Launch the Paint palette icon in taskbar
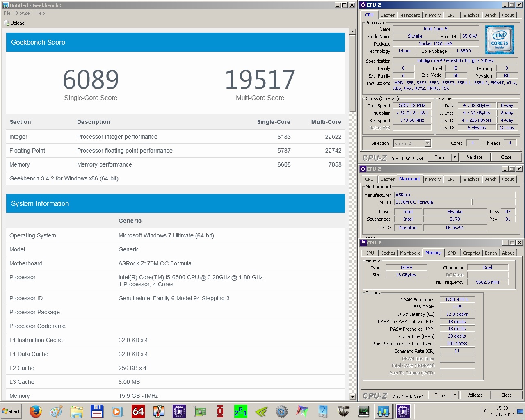The height and width of the screenshot is (420, 525). tap(56, 411)
